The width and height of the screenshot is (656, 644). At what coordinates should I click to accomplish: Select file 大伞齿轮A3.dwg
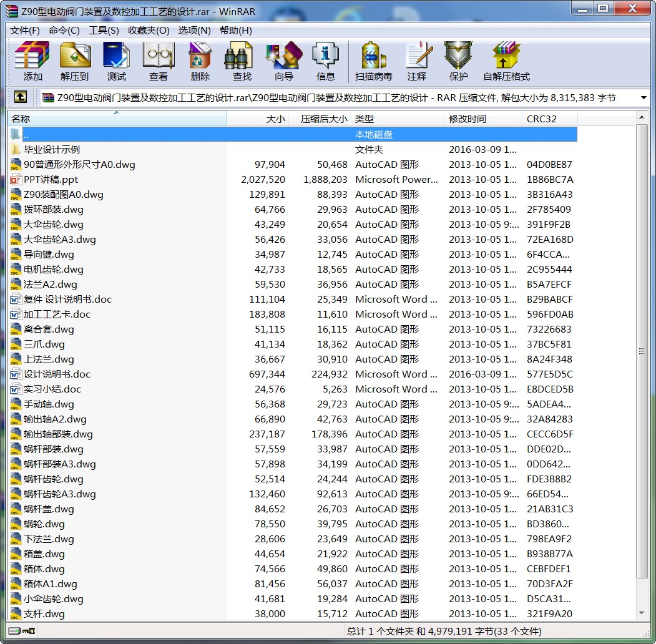point(59,239)
